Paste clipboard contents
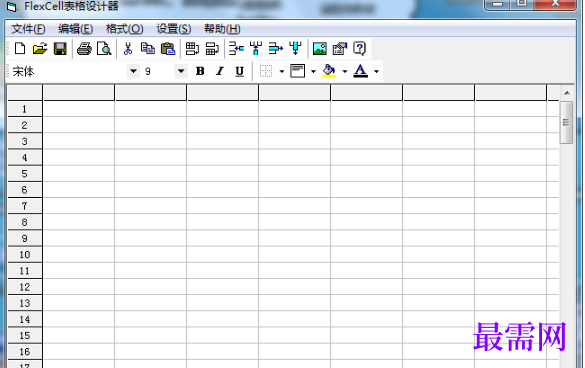Image resolution: width=585 pixels, height=368 pixels. pyautogui.click(x=168, y=49)
